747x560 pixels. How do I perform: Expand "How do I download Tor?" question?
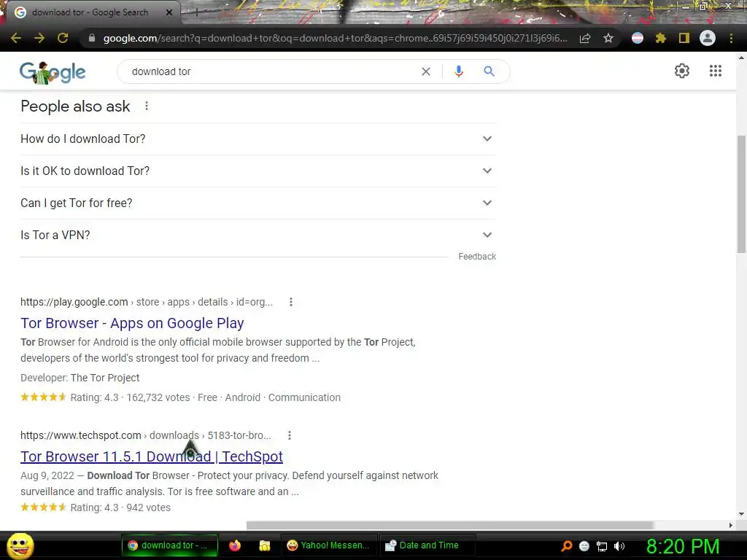point(258,139)
